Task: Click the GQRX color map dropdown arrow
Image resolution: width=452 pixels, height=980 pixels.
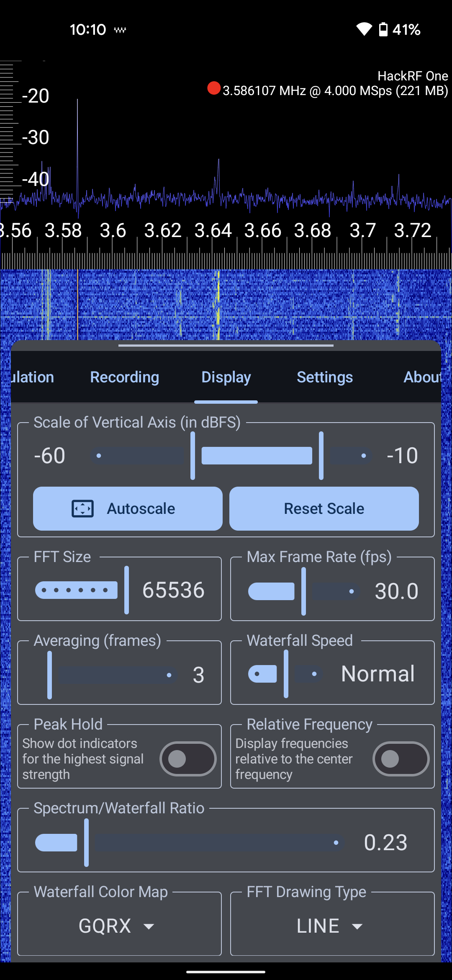Action: pos(149,926)
